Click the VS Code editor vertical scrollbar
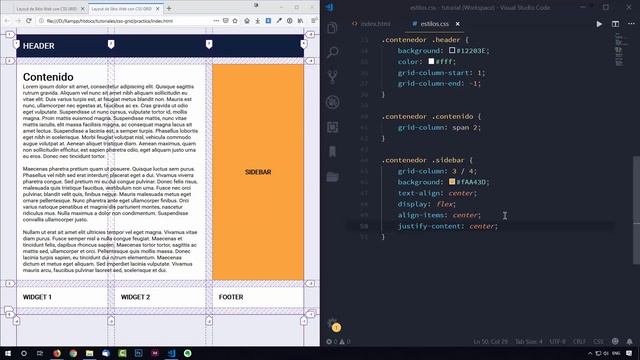The image size is (640, 360). 636,210
